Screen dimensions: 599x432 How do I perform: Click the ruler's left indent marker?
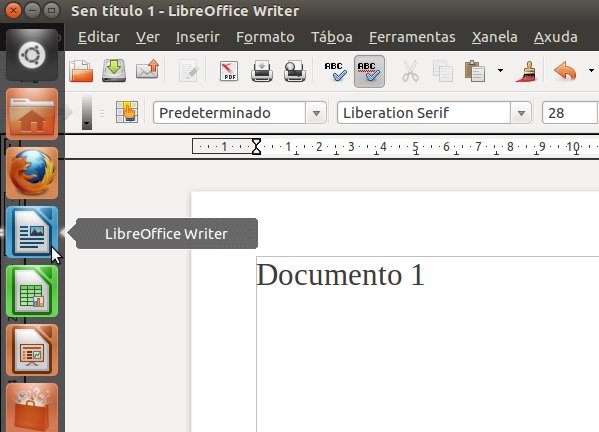[x=256, y=147]
